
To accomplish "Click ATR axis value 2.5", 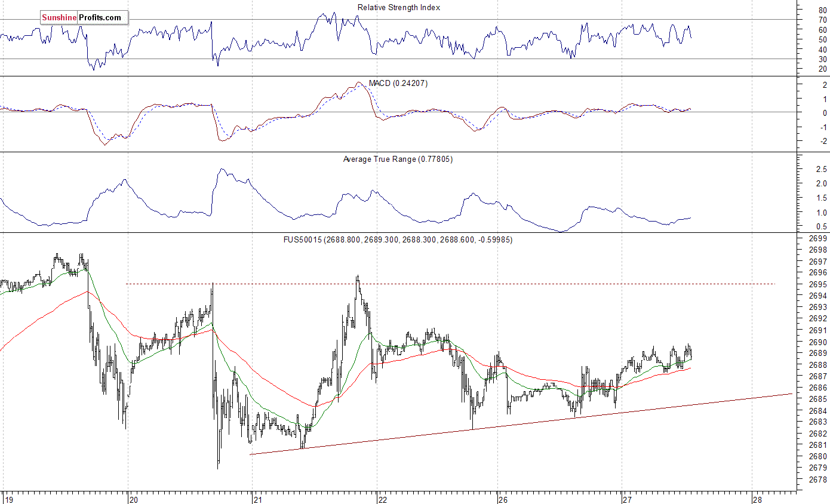I will click(821, 170).
